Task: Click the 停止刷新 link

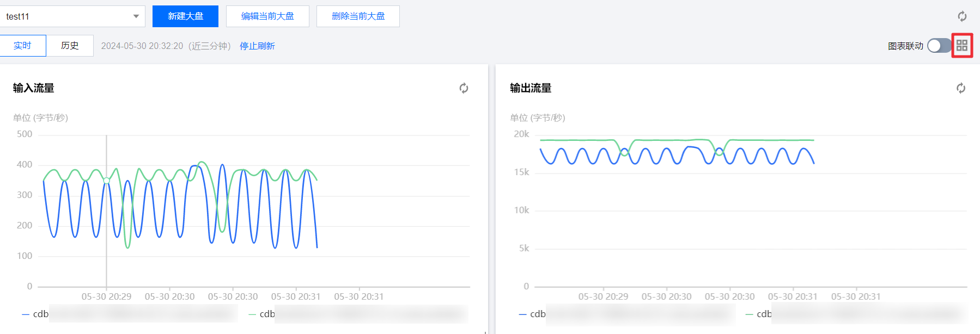Action: pos(257,46)
